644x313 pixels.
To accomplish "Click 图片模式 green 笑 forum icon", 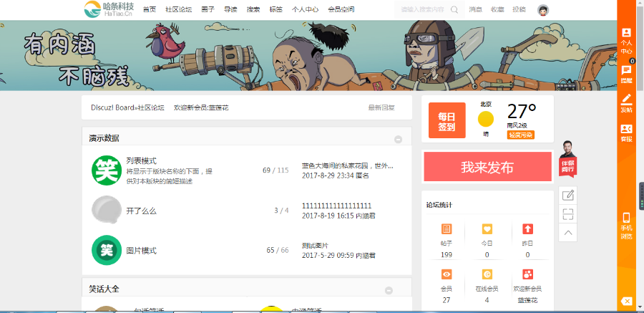I will pyautogui.click(x=107, y=250).
